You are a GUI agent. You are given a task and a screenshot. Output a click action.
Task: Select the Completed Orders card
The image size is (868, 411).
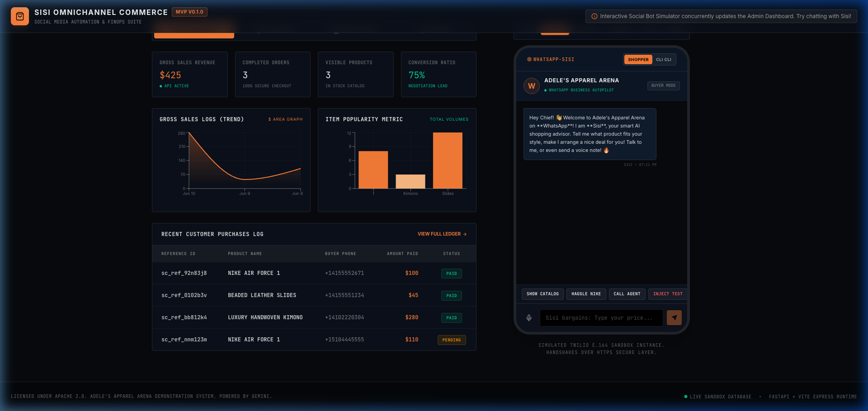(273, 74)
